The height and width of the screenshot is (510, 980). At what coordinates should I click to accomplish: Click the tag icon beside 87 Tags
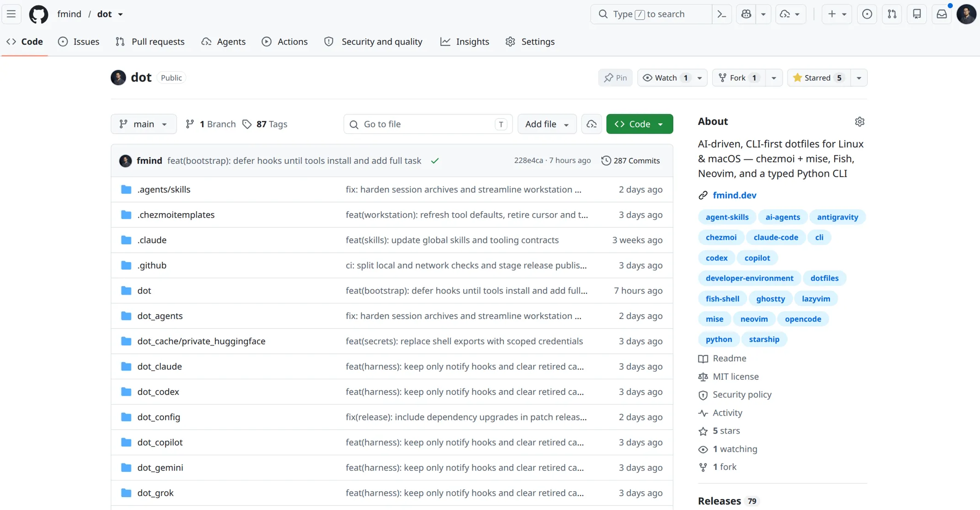tap(247, 124)
